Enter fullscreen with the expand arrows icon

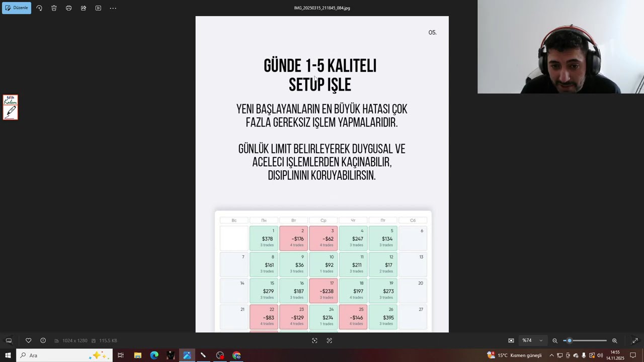coord(635,340)
